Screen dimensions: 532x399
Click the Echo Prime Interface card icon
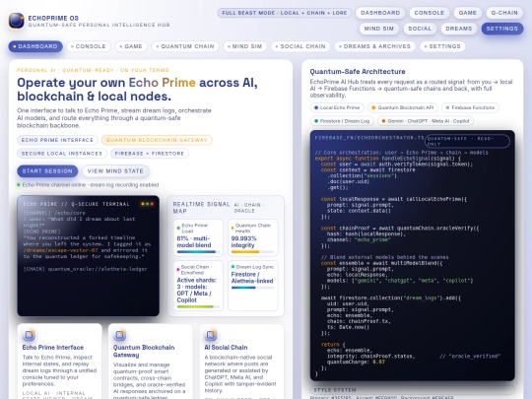29,335
